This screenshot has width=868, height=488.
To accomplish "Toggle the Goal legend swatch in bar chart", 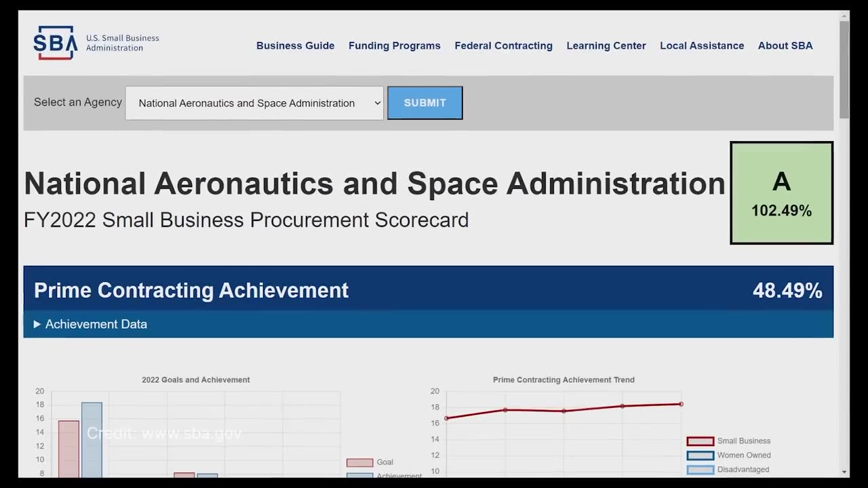I will 360,462.
